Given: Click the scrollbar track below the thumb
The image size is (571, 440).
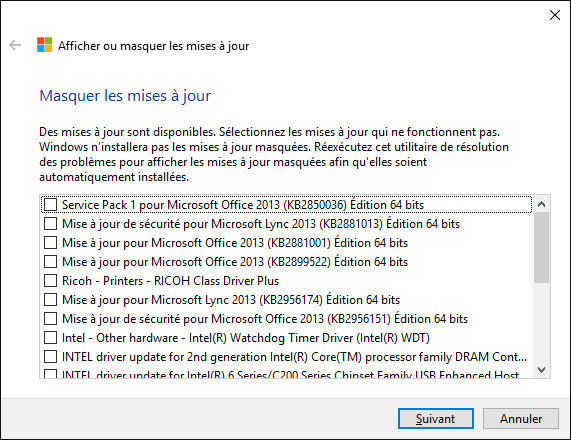Looking at the screenshot, I should click(x=542, y=322).
